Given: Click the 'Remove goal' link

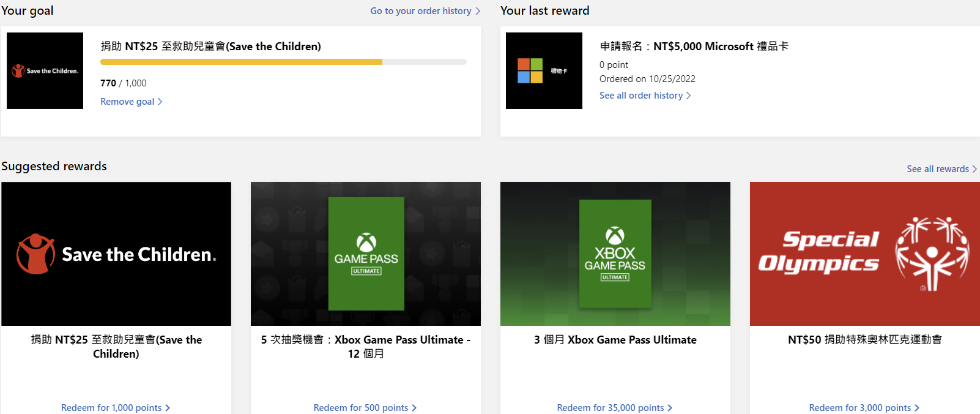Looking at the screenshot, I should click(131, 102).
